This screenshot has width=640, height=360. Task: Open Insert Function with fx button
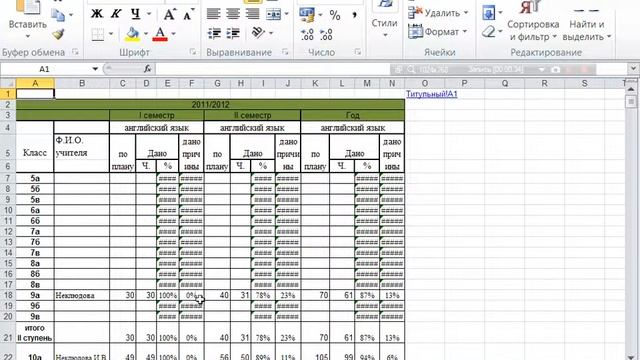tap(147, 69)
